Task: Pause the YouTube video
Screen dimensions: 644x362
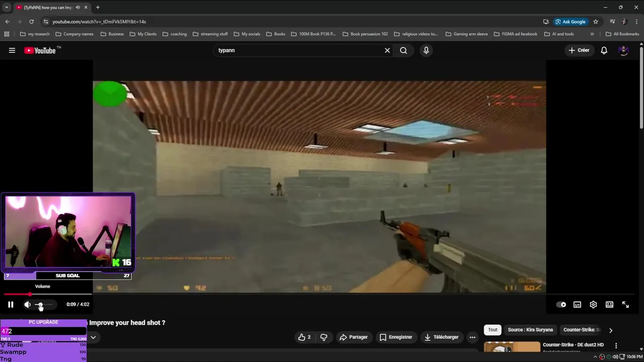Action: tap(11, 304)
